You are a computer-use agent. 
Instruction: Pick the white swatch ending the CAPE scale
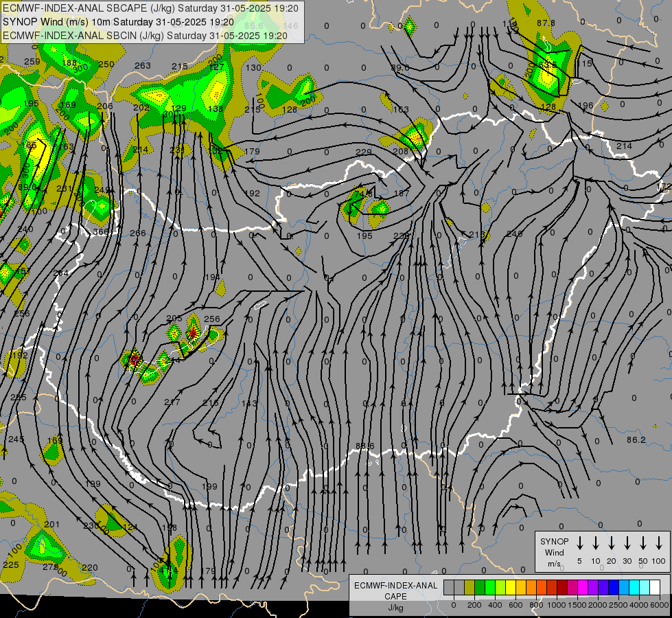coord(655,587)
